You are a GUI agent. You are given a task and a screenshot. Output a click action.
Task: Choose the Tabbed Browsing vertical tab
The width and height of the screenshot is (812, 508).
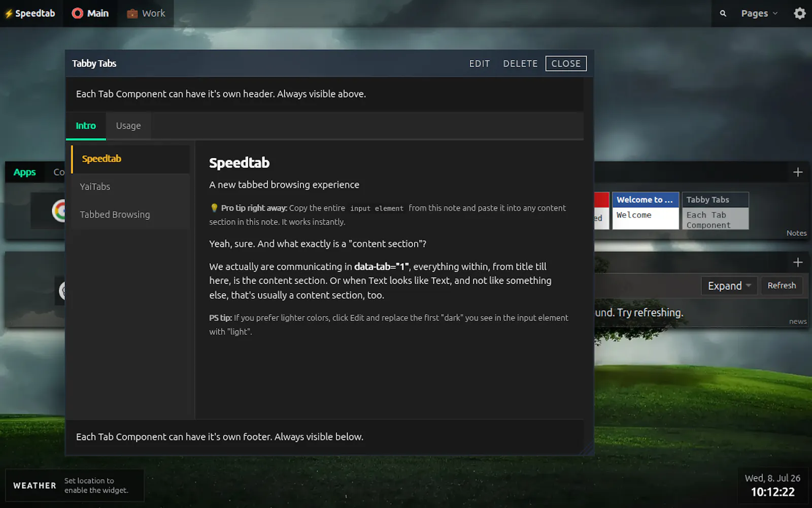coord(130,214)
